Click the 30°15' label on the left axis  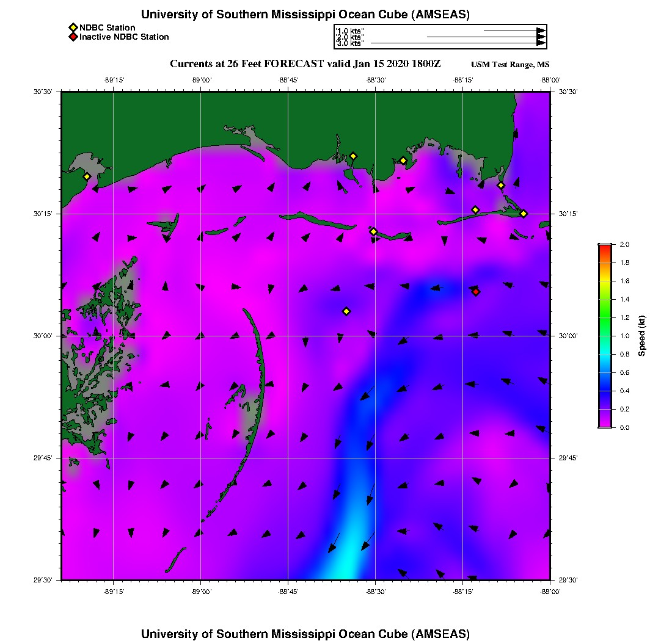[x=43, y=214]
